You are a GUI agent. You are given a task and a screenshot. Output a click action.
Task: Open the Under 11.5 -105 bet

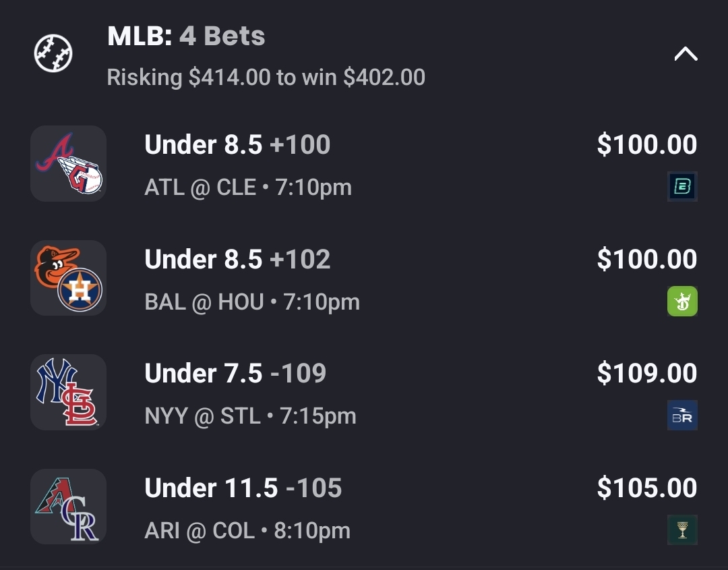pos(243,488)
